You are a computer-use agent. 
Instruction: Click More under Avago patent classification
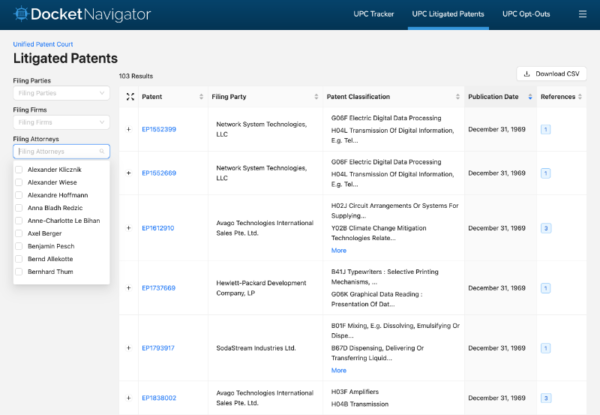339,250
